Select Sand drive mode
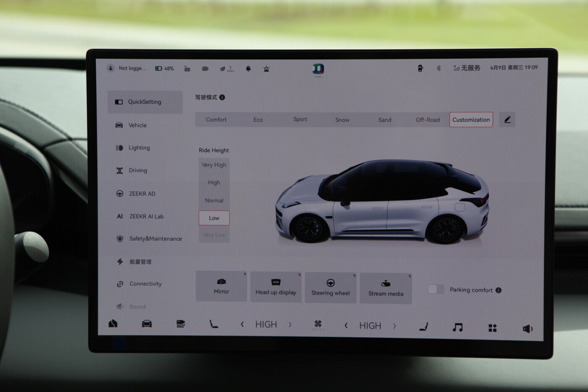The width and height of the screenshot is (588, 392). click(385, 120)
